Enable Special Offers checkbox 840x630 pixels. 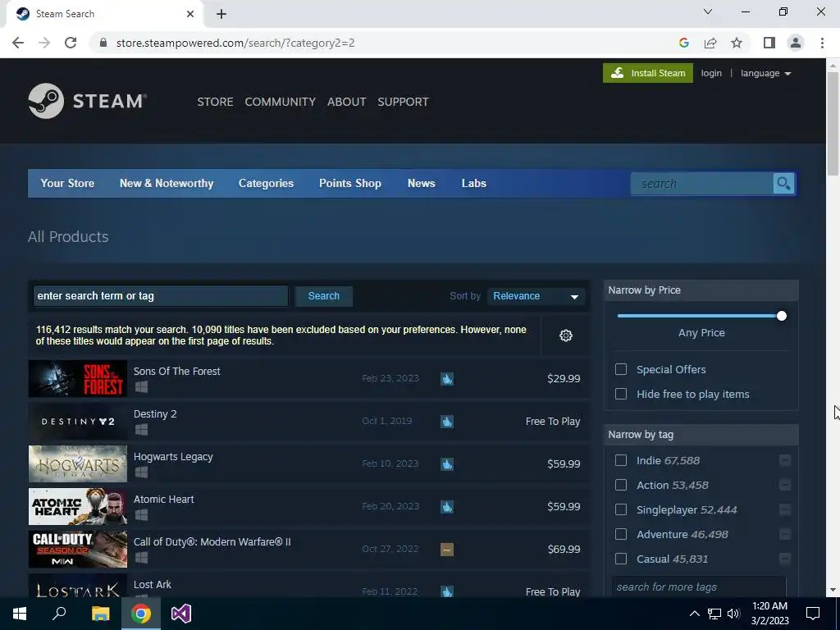point(621,370)
